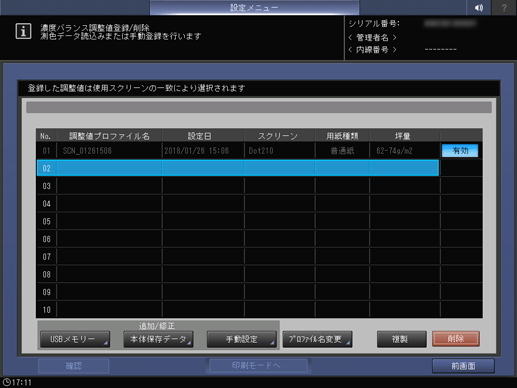Open the プロファイル名変更 option

317,339
